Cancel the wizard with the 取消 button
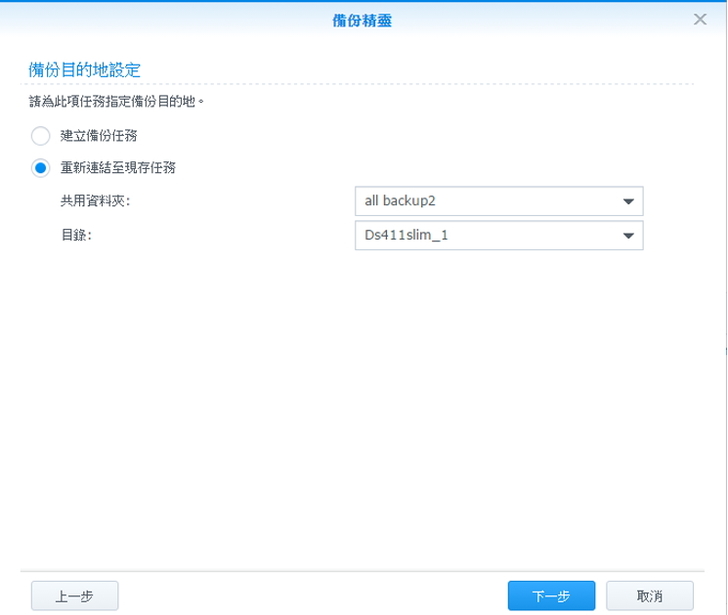This screenshot has height=615, width=728. [650, 596]
